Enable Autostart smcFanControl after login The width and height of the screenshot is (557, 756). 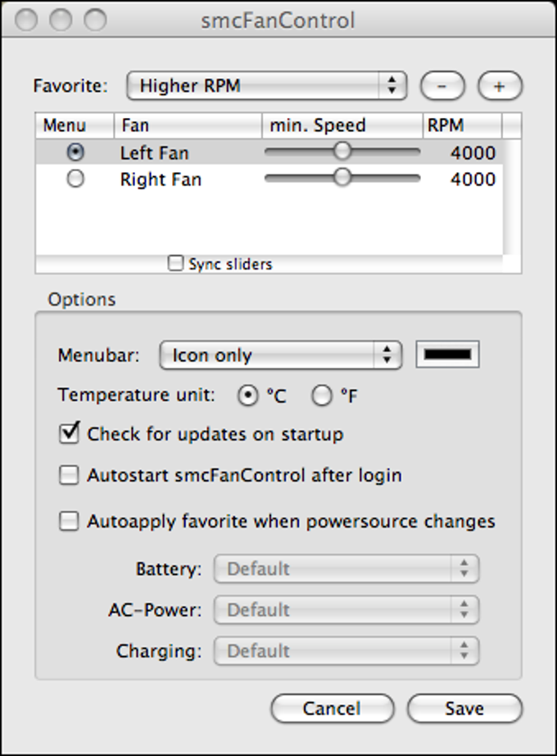[x=69, y=475]
